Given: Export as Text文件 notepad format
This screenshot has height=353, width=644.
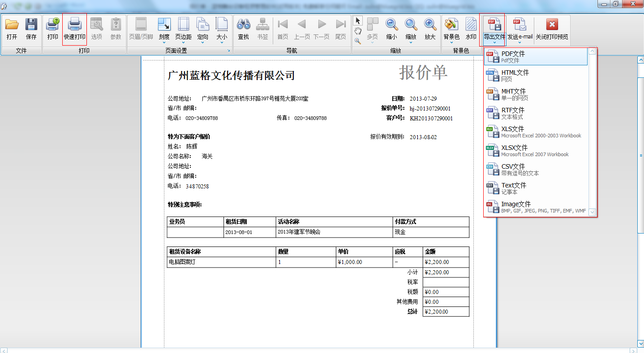Looking at the screenshot, I should pos(536,188).
